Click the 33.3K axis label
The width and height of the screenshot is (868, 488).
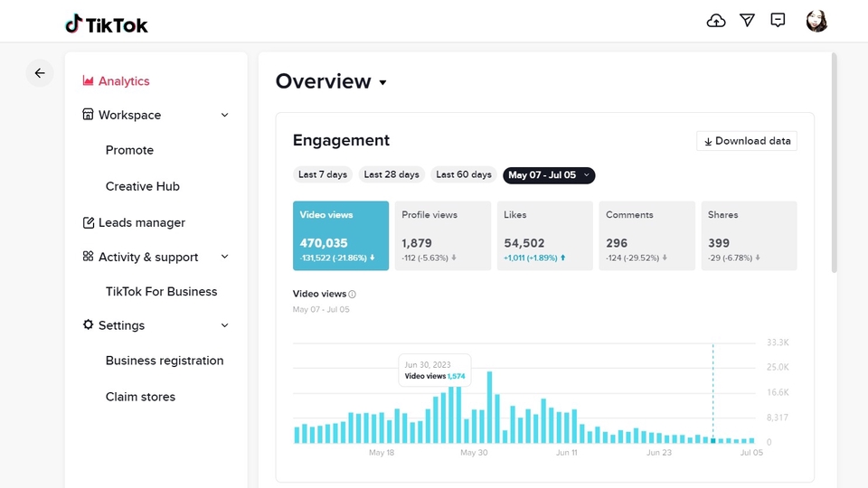(778, 343)
